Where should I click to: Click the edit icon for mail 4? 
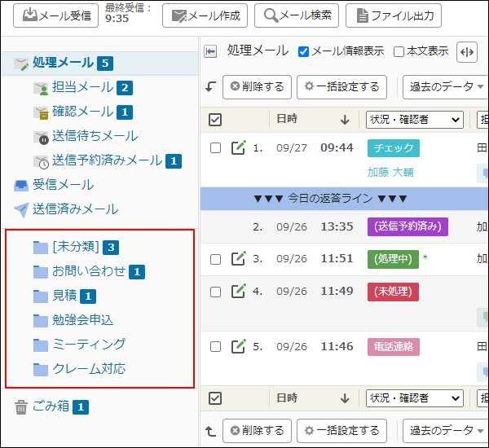239,291
